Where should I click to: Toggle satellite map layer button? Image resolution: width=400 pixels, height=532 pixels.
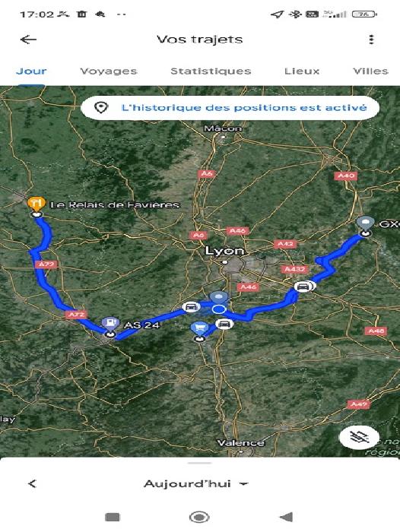(x=359, y=437)
